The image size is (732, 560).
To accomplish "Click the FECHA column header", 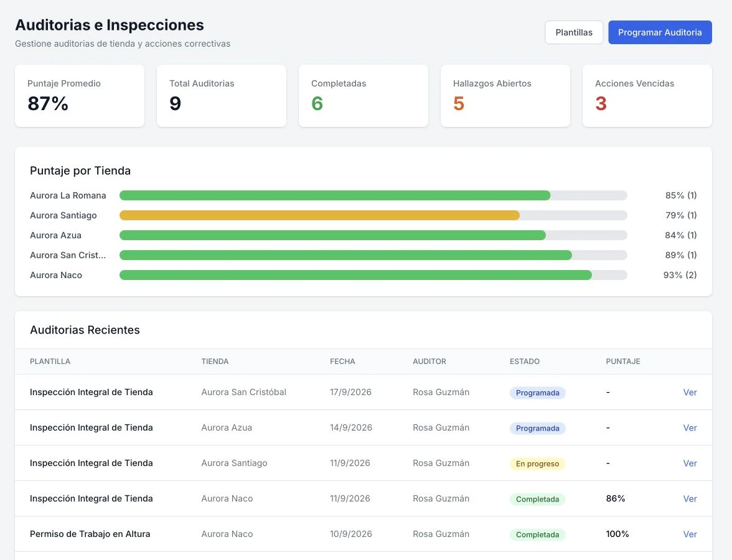I will [342, 362].
